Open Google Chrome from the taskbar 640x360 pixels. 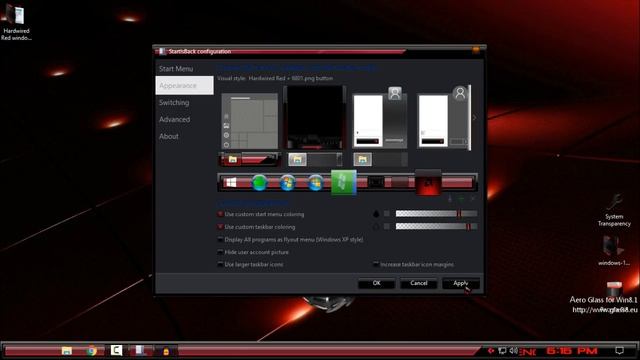[x=91, y=351]
